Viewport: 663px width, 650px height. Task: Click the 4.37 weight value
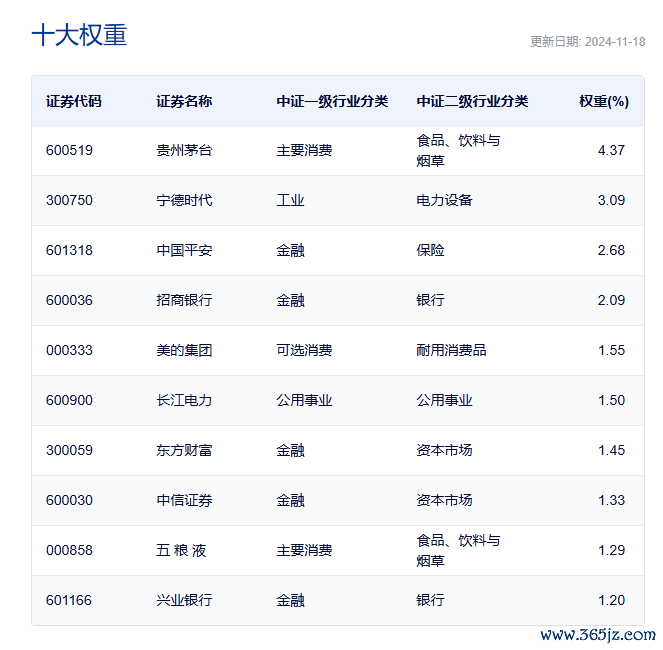coord(611,150)
